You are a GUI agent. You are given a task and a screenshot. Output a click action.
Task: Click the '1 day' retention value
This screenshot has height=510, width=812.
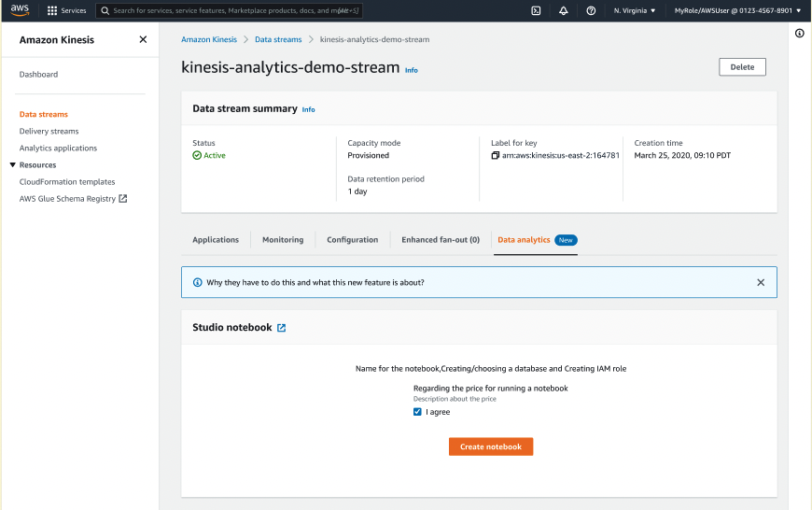tap(357, 191)
